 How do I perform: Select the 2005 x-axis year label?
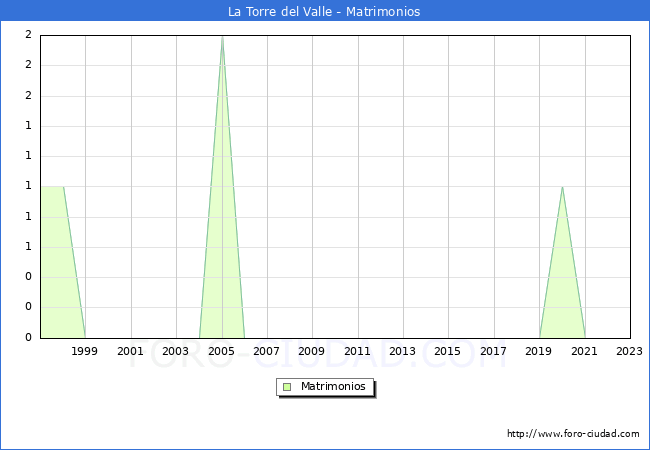[x=221, y=351]
